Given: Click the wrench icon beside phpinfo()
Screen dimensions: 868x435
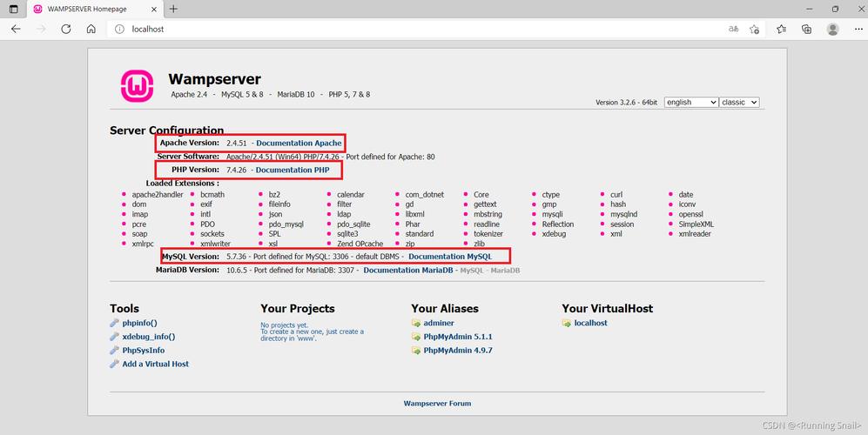Looking at the screenshot, I should tap(114, 323).
